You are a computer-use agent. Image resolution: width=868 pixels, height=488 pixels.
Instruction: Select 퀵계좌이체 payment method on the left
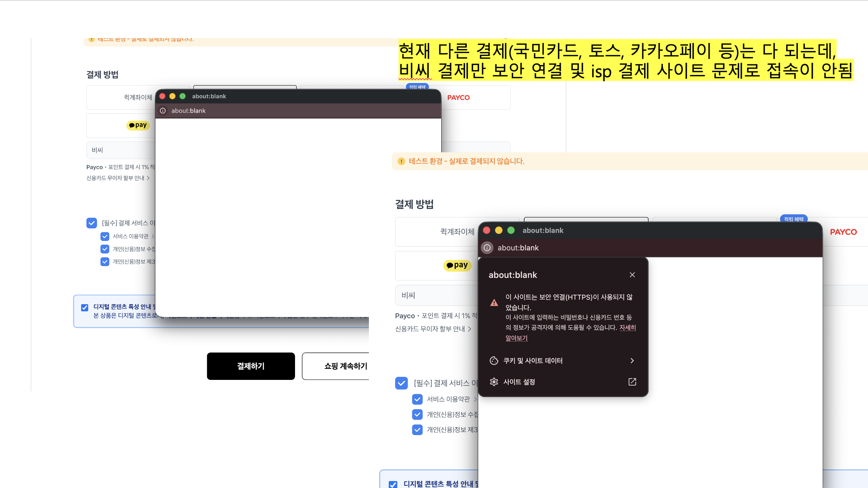tap(137, 97)
